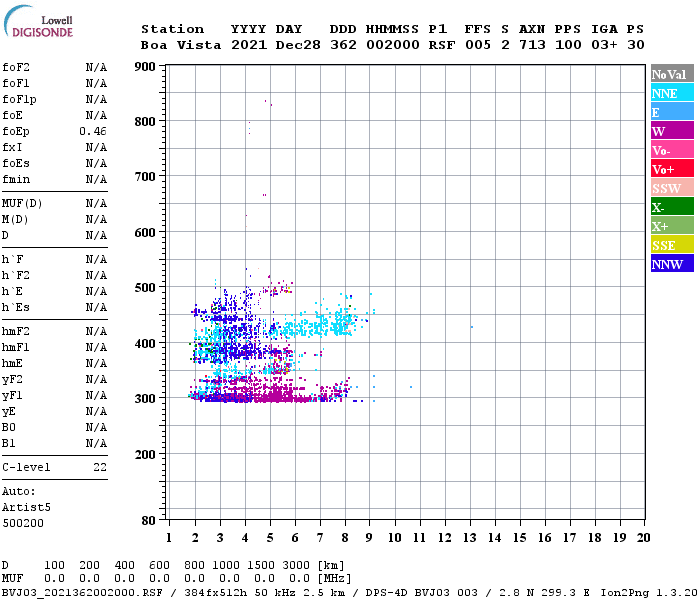Click the B0 parameter label

8,427
